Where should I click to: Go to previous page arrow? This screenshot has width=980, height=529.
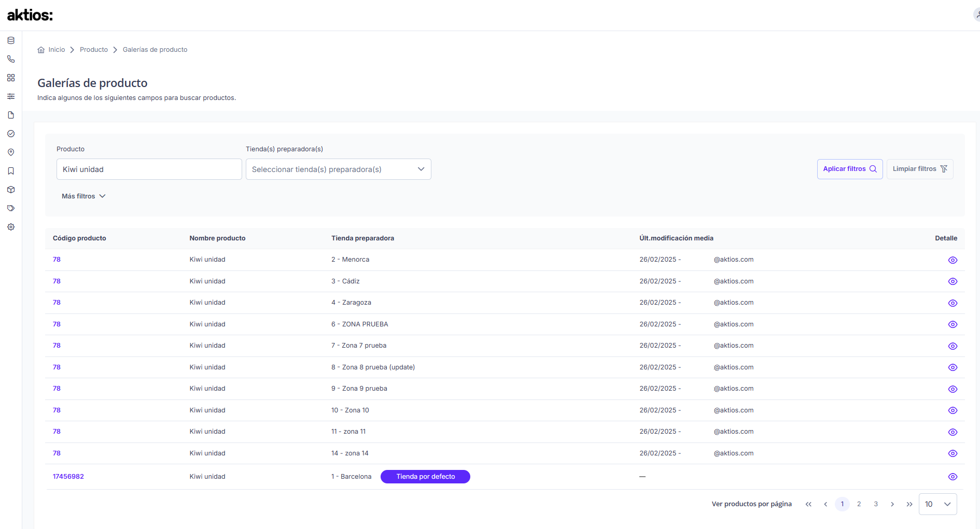point(825,504)
